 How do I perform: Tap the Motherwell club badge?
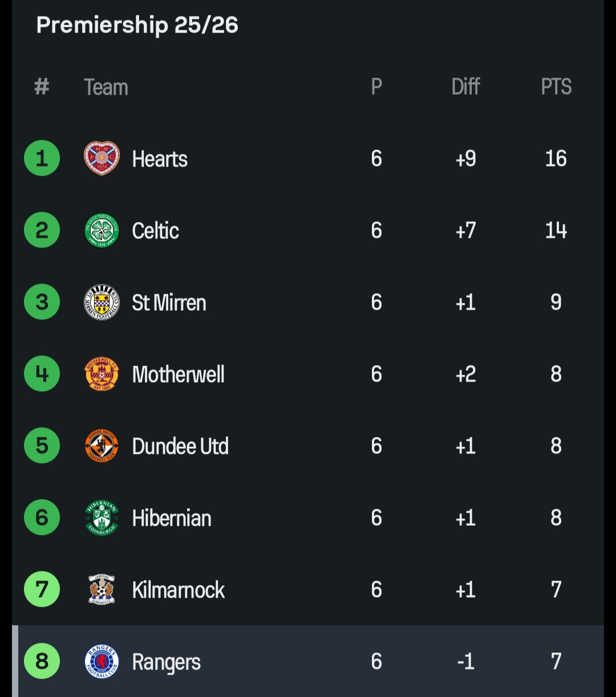click(102, 374)
